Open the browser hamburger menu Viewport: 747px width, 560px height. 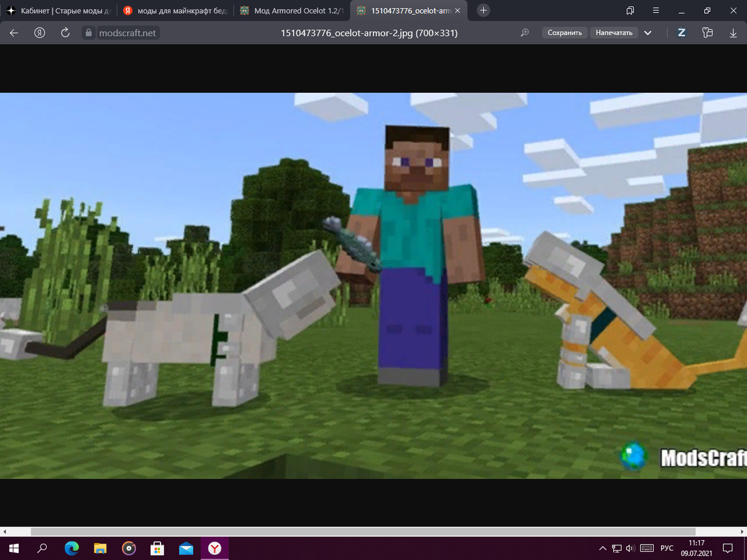point(655,11)
